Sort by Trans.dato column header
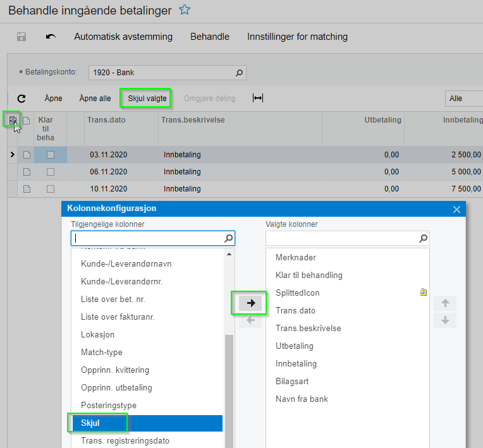Screen dimensions: 483x448 [x=106, y=120]
